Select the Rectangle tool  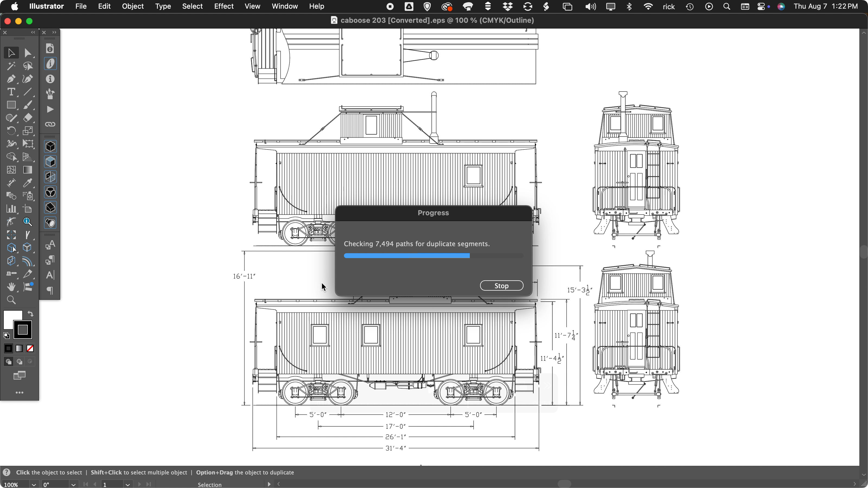click(x=11, y=105)
